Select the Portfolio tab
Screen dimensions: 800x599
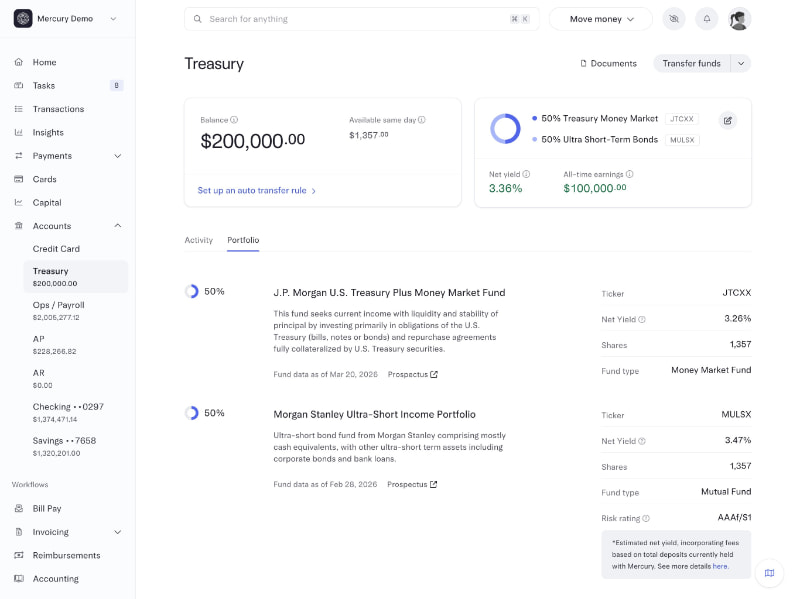(243, 240)
